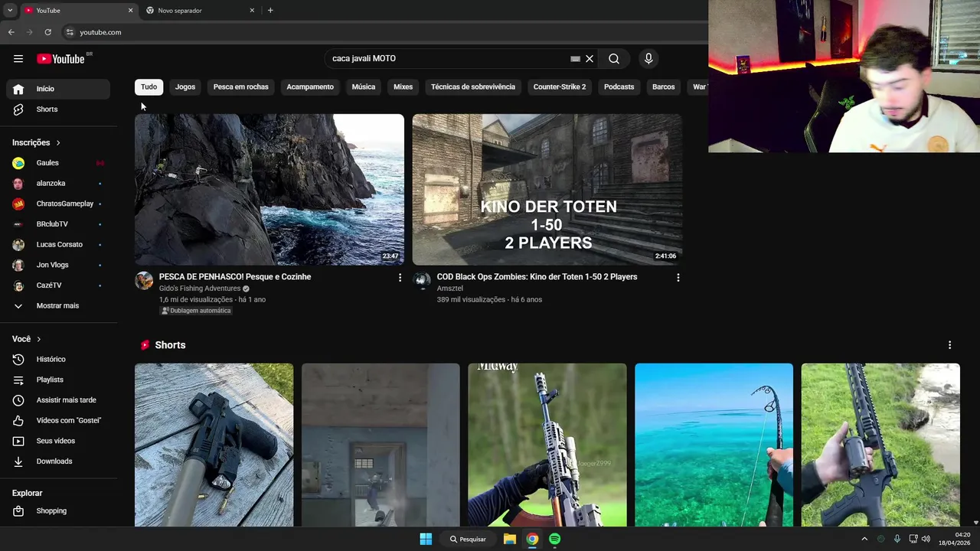
Task: Open Vídeos com "Gostei" list
Action: pos(58,420)
